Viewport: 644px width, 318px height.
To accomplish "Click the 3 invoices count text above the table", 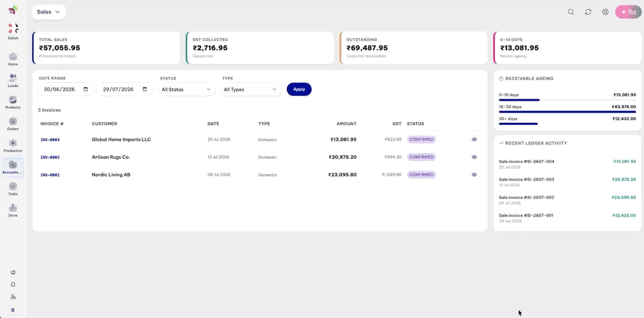I will click(49, 110).
